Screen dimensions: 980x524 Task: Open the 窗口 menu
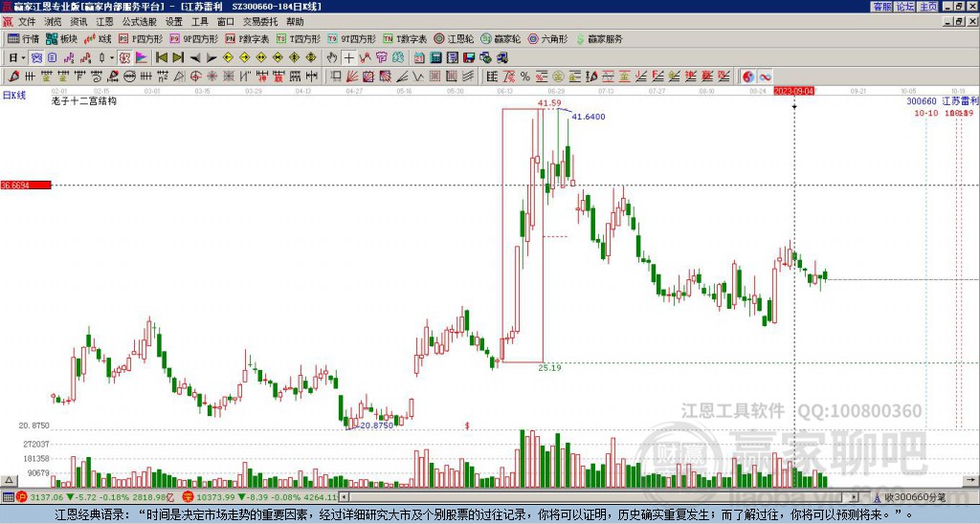[226, 22]
